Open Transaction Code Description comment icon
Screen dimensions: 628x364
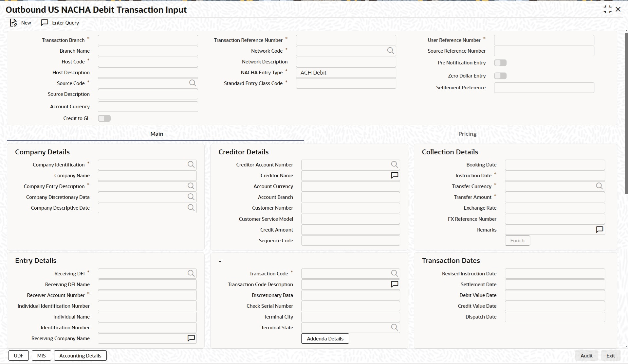(395, 284)
